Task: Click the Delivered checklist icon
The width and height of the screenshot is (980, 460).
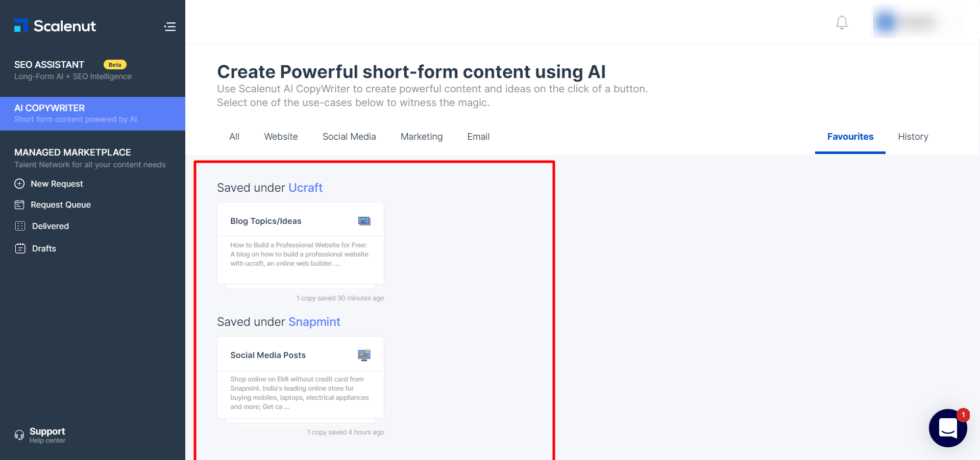Action: [x=20, y=226]
